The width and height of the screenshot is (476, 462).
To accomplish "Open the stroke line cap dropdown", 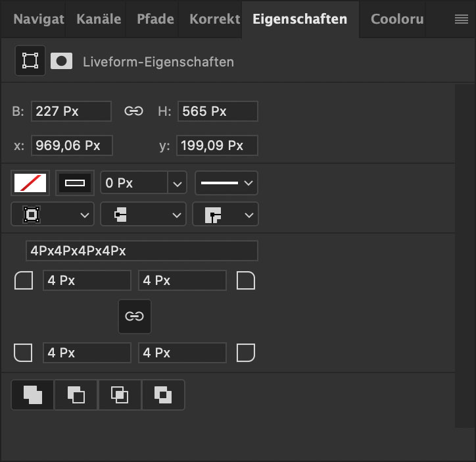I will tap(143, 215).
